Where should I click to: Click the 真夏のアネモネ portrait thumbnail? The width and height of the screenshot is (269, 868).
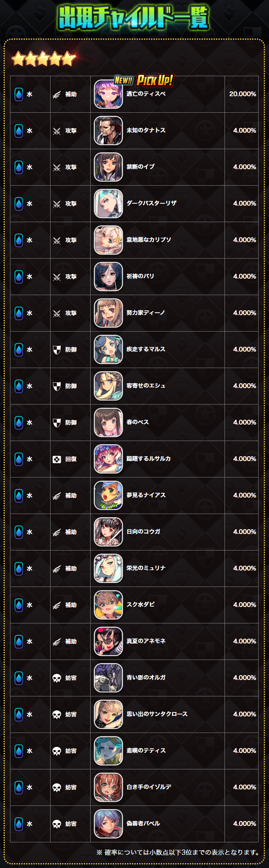(108, 641)
